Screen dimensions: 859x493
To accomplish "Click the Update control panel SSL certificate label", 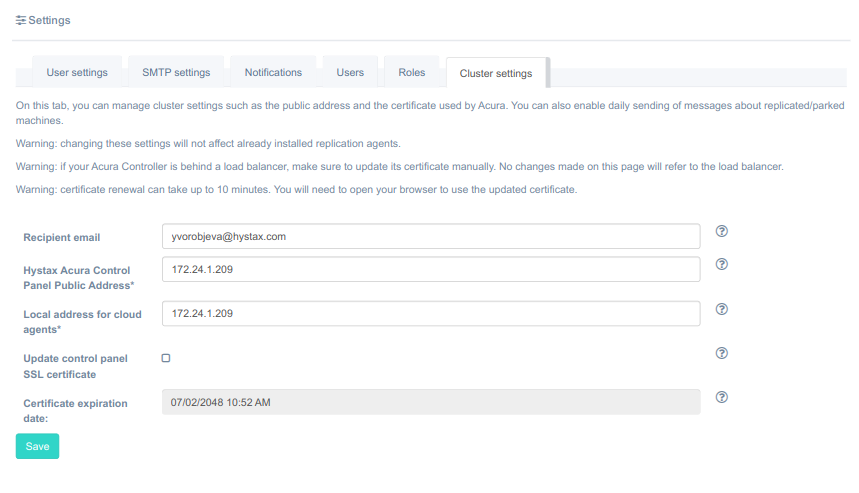I will coord(75,366).
